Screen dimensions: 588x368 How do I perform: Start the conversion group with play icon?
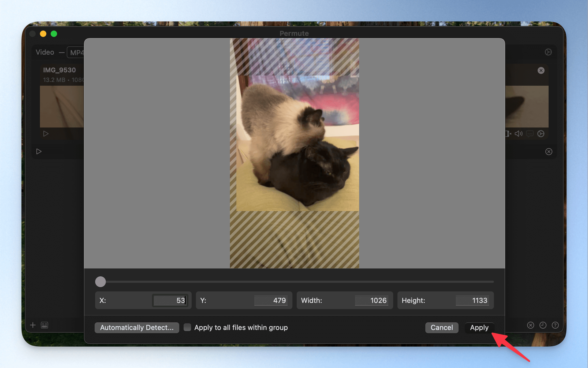pyautogui.click(x=39, y=152)
